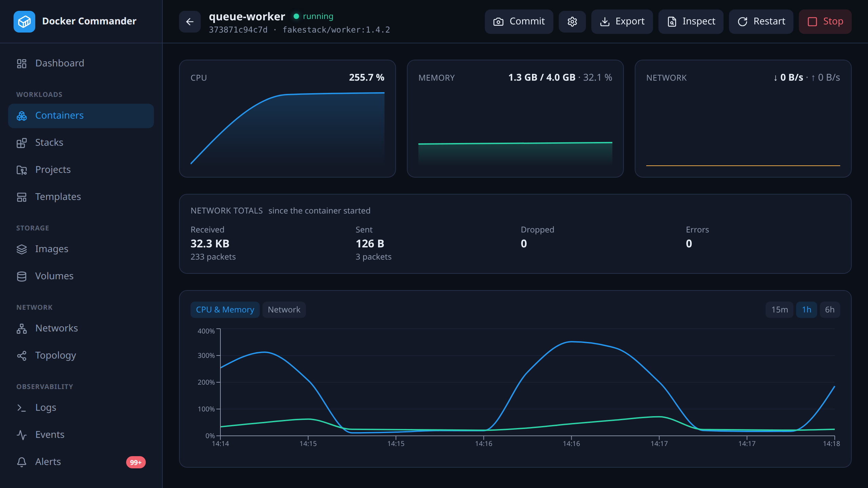Click the 255.7 % CPU value
This screenshot has width=868, height=488.
pos(367,78)
